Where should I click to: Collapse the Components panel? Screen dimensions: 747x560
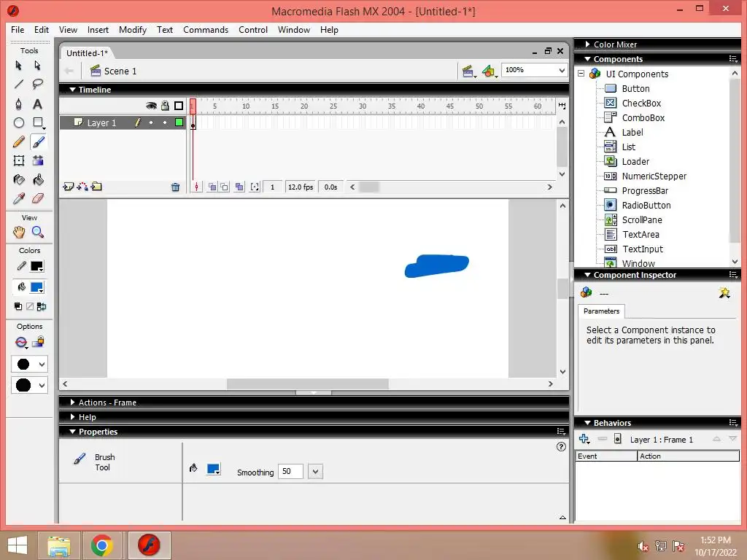click(x=588, y=59)
